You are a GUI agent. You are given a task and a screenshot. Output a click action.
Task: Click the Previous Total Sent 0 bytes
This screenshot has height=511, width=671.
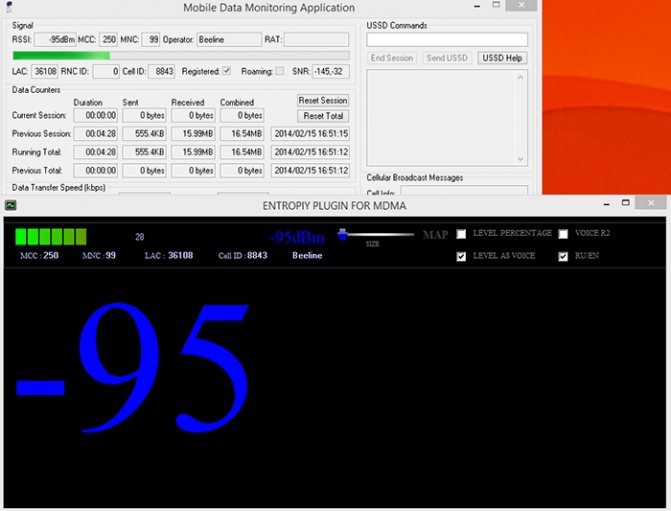tap(144, 170)
